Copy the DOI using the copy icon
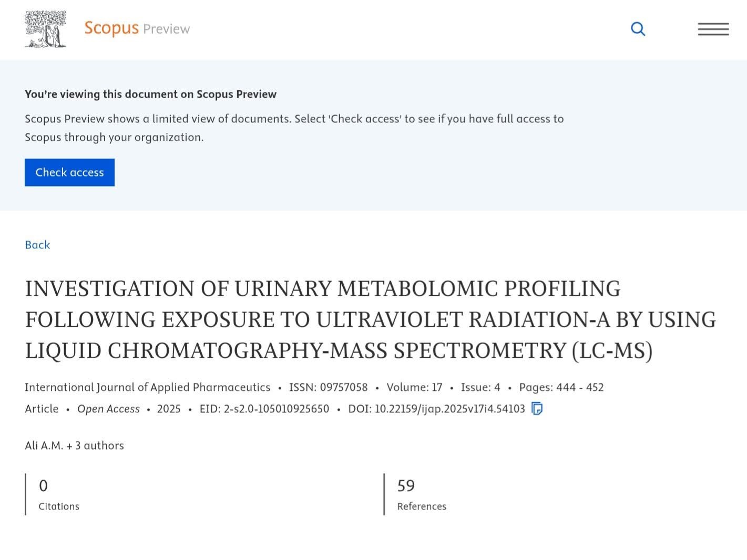Image resolution: width=747 pixels, height=560 pixels. pyautogui.click(x=537, y=409)
